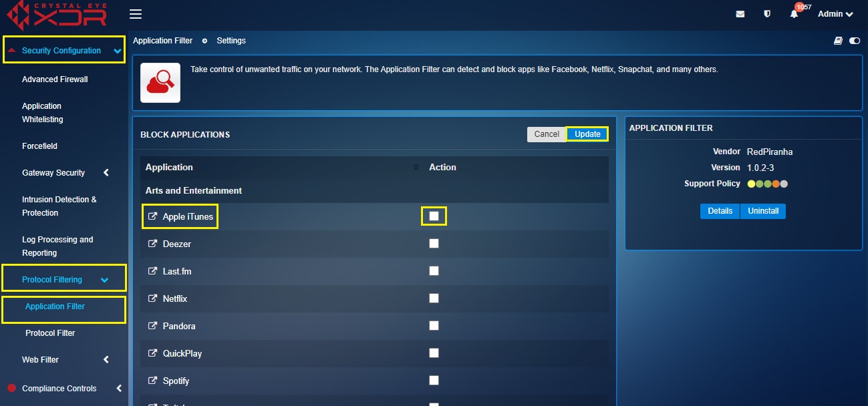Click the Arts and Entertainment category row
This screenshot has width=868, height=406.
[x=374, y=190]
